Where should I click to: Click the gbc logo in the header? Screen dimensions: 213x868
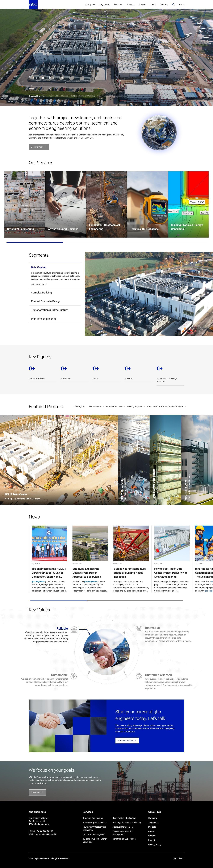point(33,4)
